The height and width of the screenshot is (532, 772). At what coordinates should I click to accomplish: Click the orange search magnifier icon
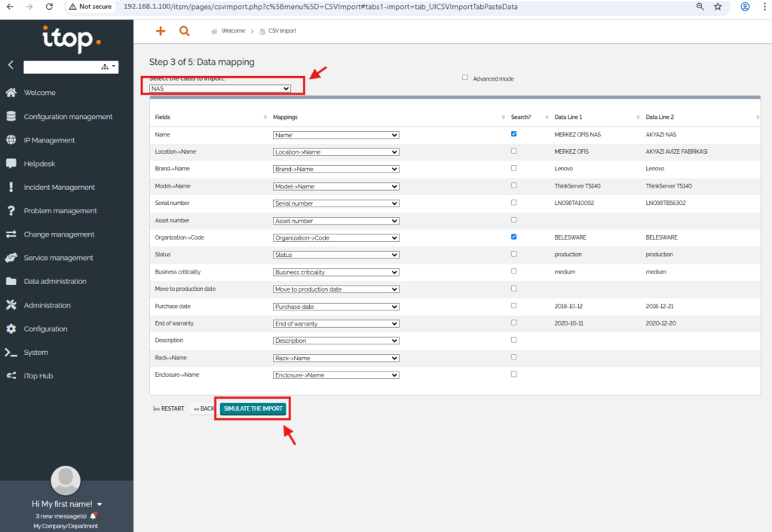pos(185,31)
